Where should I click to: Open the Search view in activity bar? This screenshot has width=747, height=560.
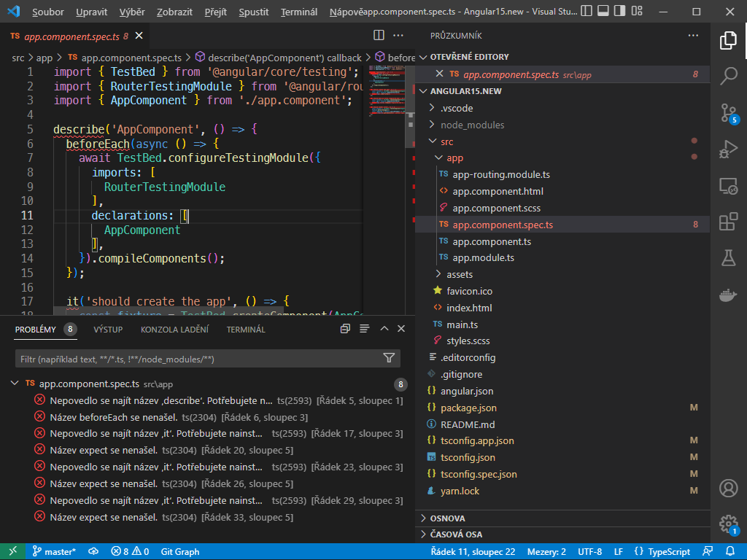[x=729, y=75]
